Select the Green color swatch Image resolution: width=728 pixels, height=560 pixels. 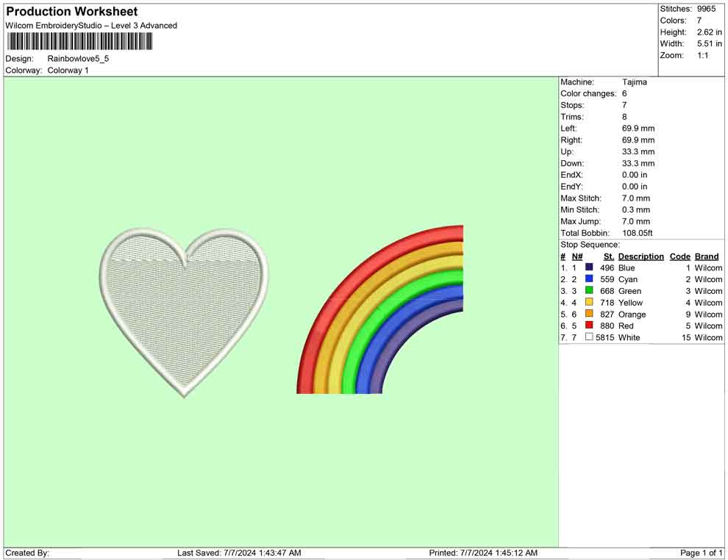(x=588, y=291)
